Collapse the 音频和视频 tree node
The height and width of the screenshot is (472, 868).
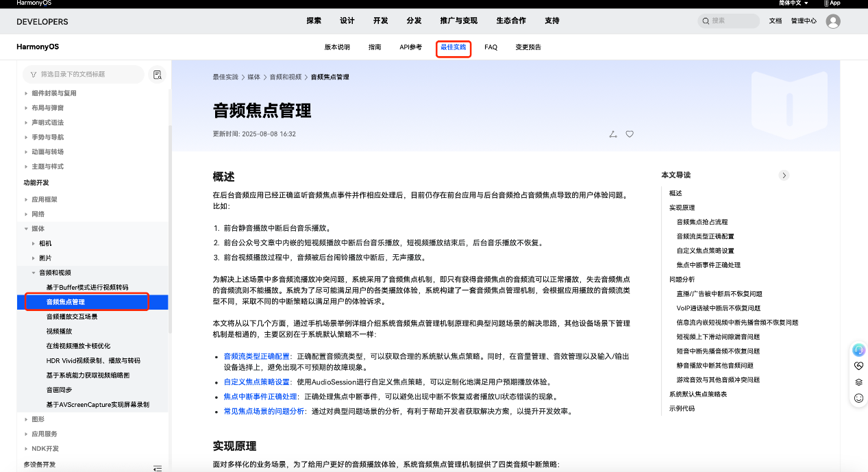[34, 273]
